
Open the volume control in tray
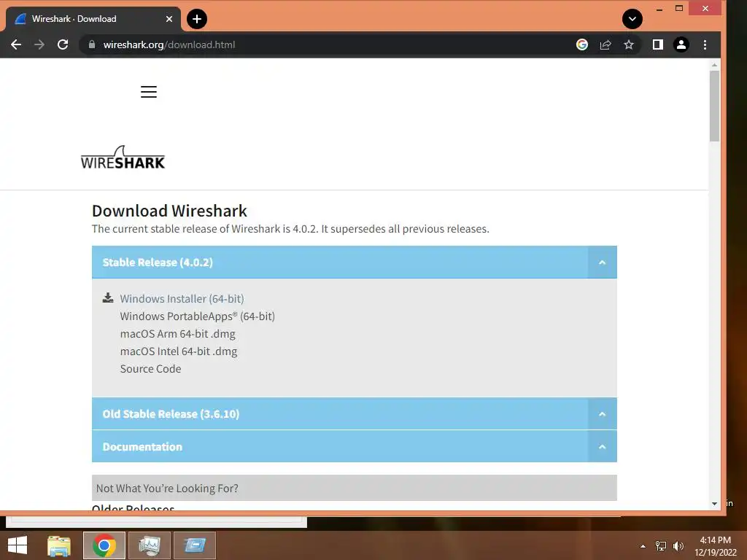(678, 546)
